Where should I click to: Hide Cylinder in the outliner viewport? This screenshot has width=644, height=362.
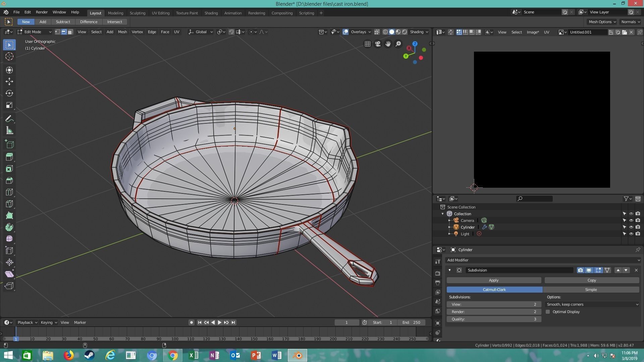(631, 227)
